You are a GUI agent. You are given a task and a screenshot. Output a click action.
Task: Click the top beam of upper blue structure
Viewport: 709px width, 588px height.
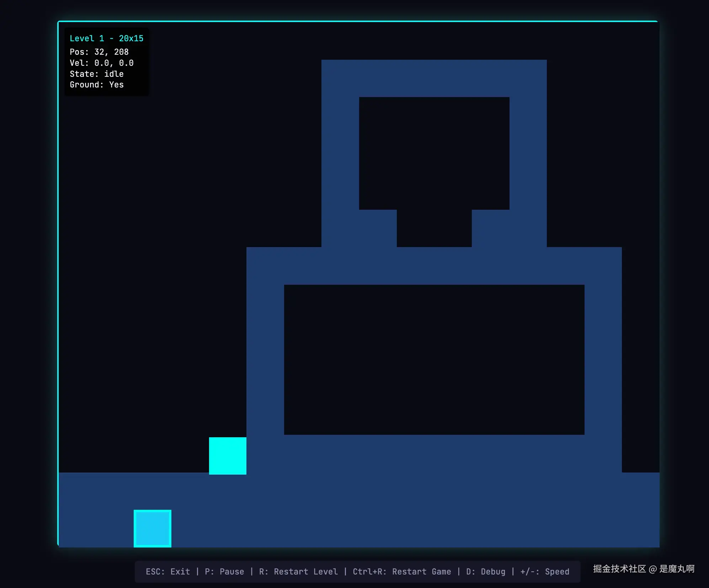pos(434,78)
